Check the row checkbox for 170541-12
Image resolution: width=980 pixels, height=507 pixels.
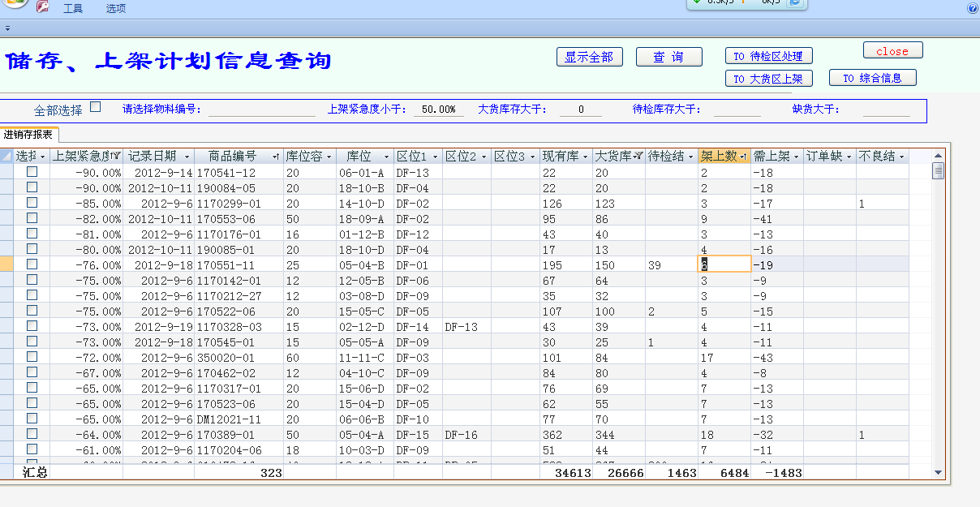(32, 172)
